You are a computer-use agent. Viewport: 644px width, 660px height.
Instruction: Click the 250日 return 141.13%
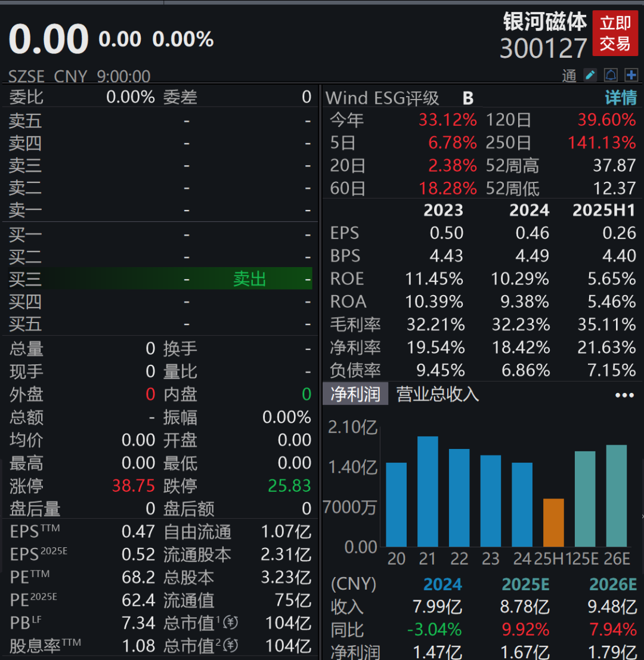602,142
